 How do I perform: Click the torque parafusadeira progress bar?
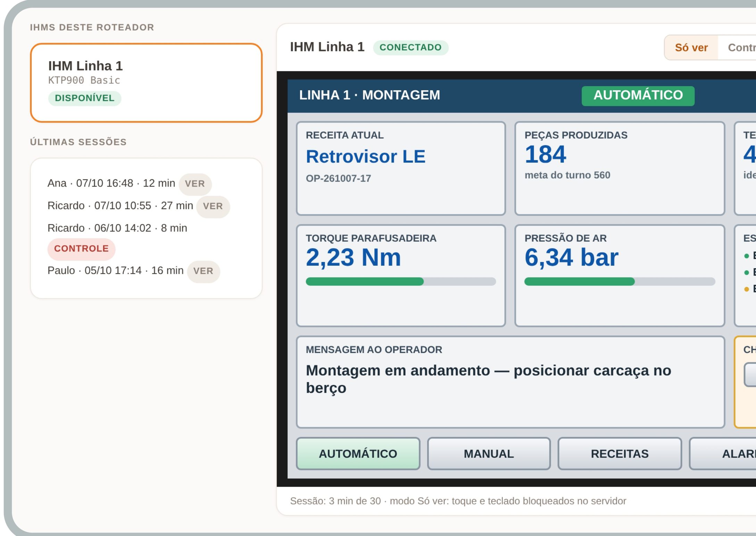pos(401,281)
